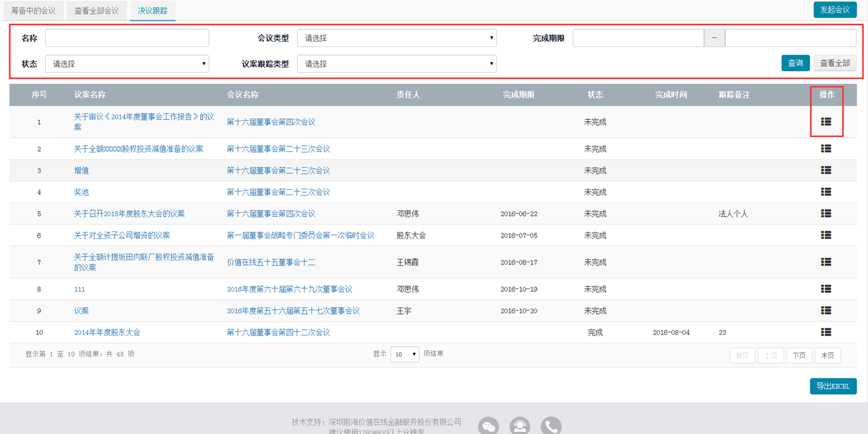Open the 议案跟踪类型 dropdown
This screenshot has height=434, width=868.
[x=397, y=64]
